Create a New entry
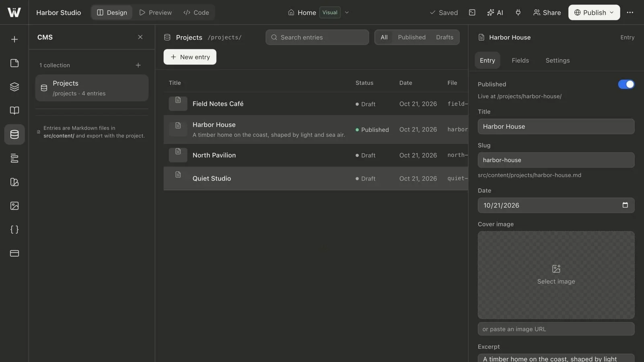Viewport: 644px width, 362px height. 190,57
